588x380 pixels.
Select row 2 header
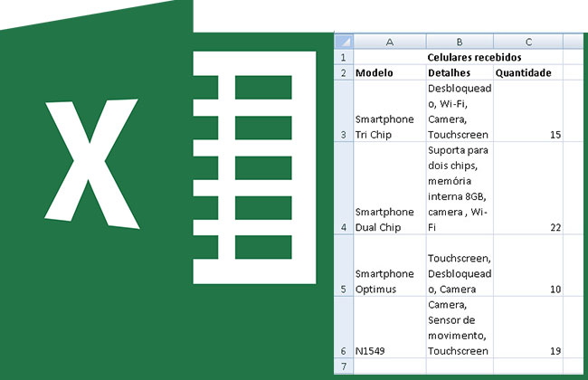[x=344, y=72]
